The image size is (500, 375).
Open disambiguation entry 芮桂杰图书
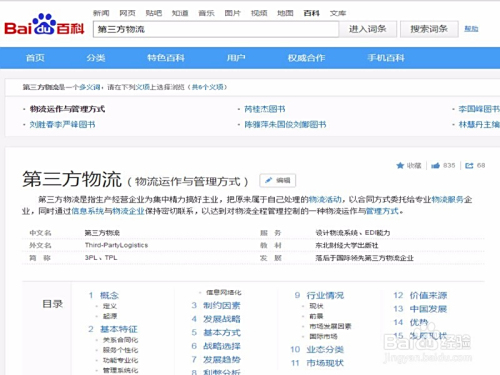pyautogui.click(x=265, y=109)
